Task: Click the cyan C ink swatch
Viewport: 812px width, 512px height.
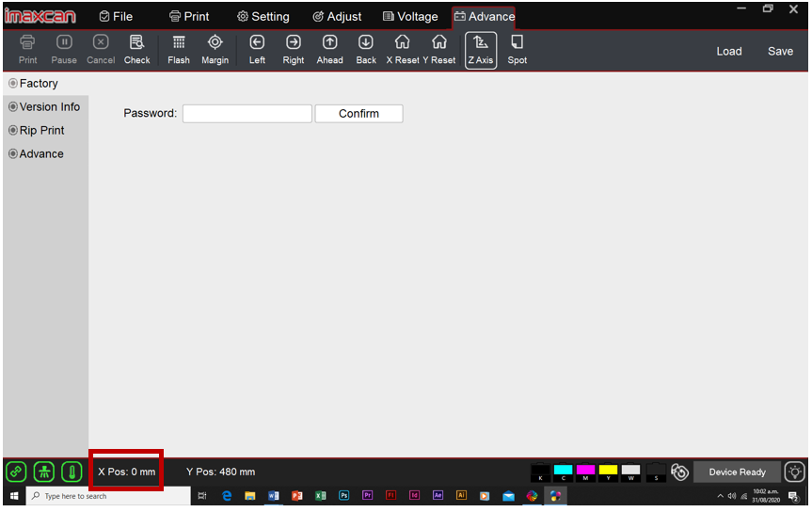Action: [563, 472]
